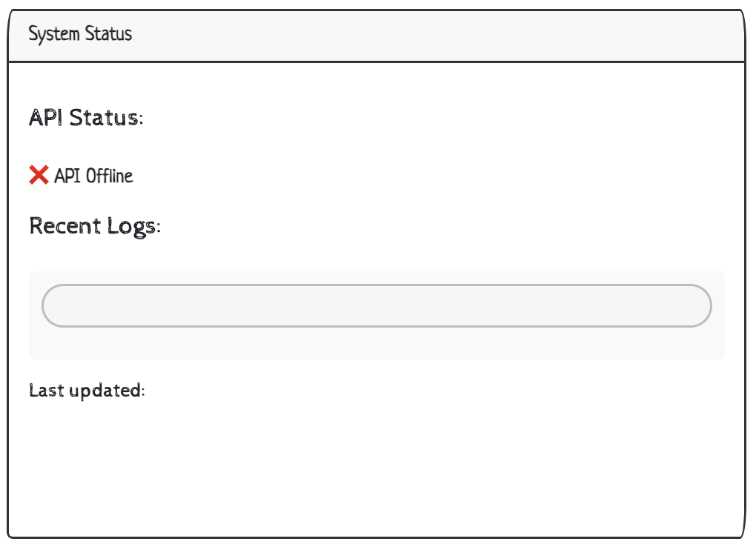Click the System Status header bar

tap(445, 36)
